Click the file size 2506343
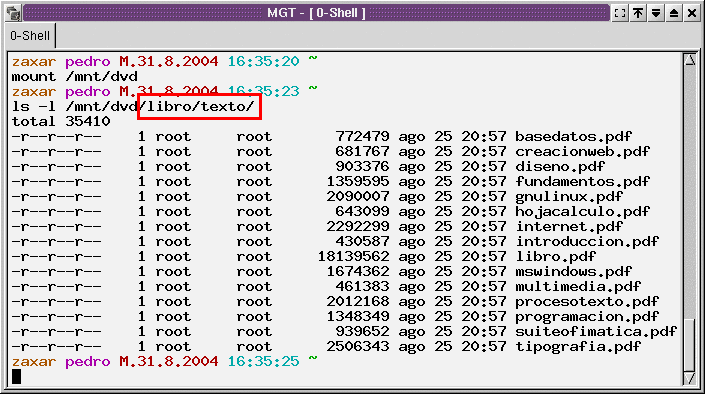The image size is (705, 394). coord(358,346)
